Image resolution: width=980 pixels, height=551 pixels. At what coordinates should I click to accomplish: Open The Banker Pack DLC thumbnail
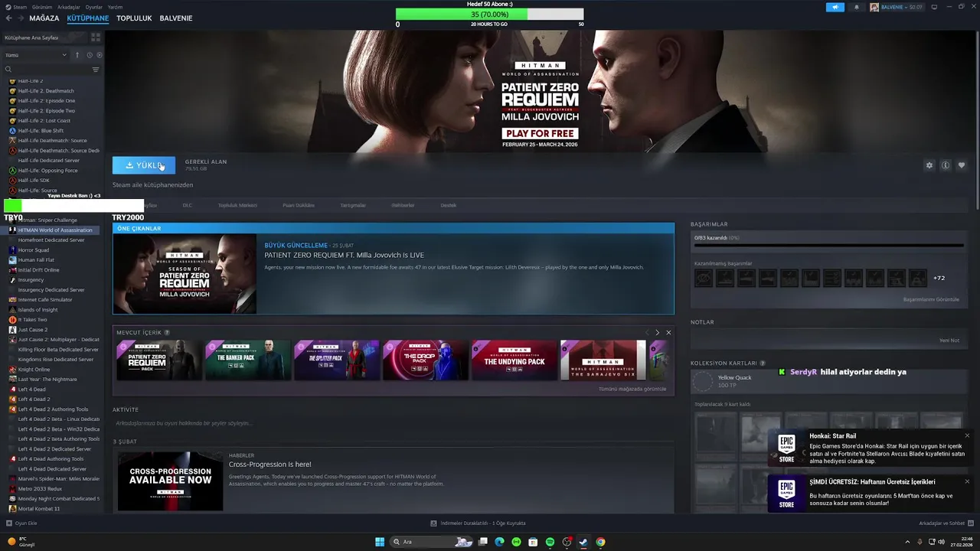248,360
